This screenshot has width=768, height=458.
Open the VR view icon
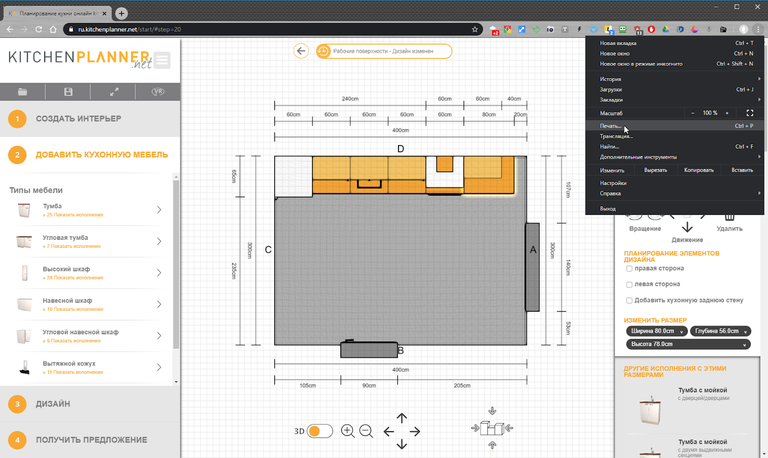coord(158,92)
